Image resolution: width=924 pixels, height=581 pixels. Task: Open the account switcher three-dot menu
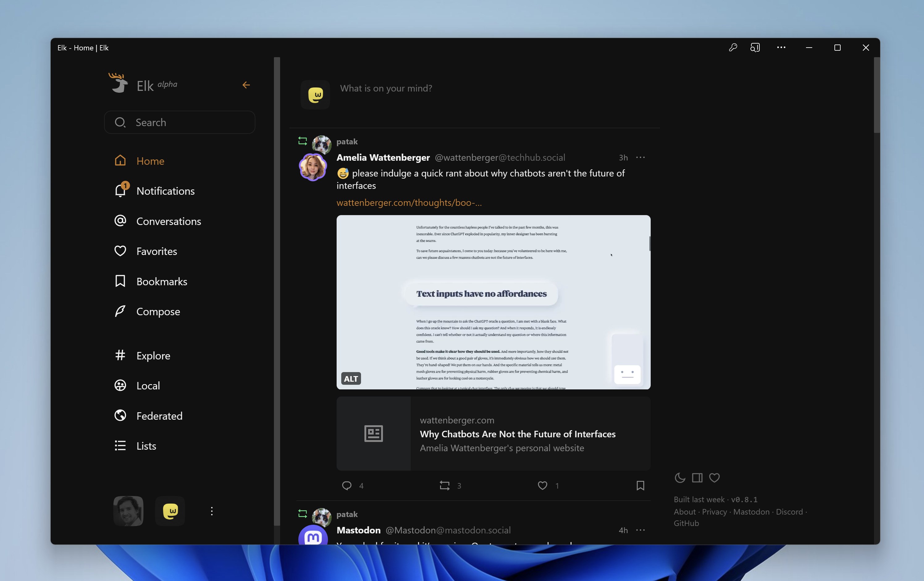[x=212, y=511]
